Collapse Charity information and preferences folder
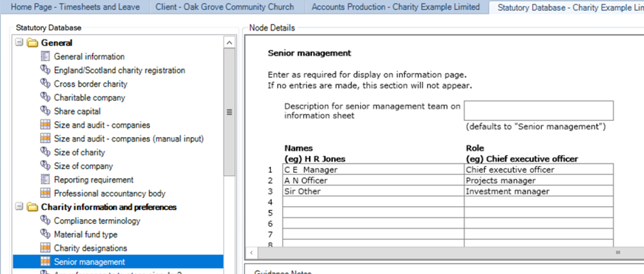The height and width of the screenshot is (274, 644). click(x=19, y=206)
